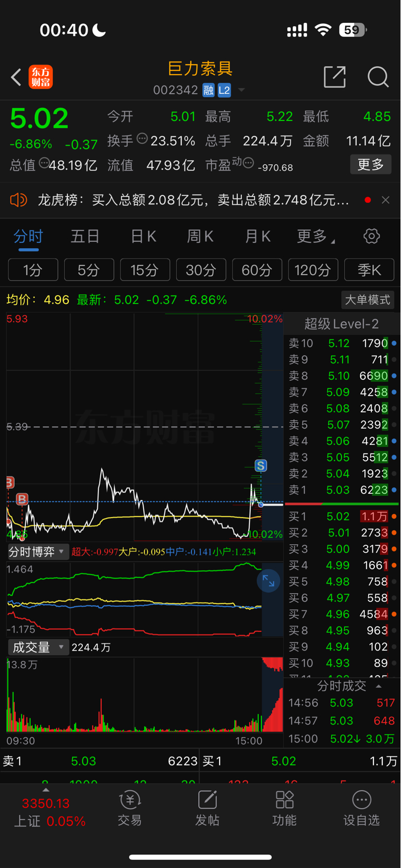
Task: Expand the 上证 index bar
Action: click(46, 790)
